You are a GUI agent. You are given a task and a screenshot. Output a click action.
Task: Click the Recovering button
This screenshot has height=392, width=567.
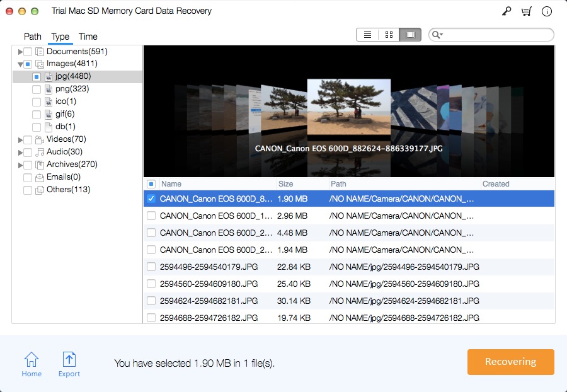[x=510, y=362]
